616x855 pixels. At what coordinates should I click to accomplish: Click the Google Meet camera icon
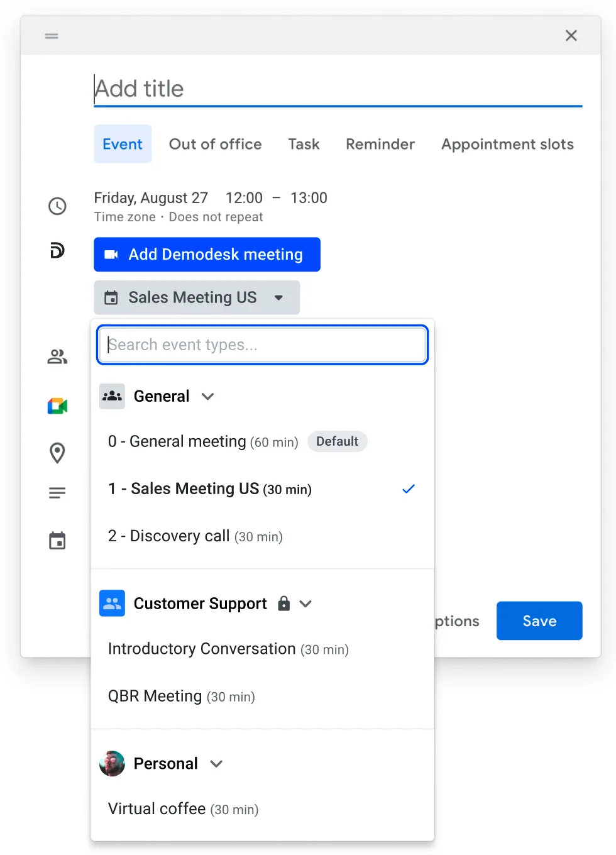point(57,406)
